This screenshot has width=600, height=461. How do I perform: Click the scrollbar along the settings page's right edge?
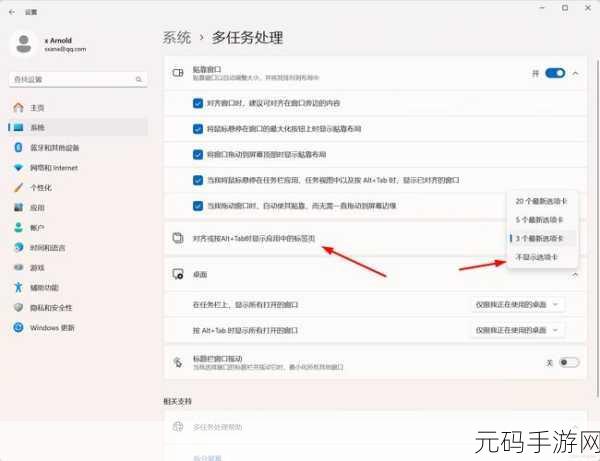pos(597,228)
